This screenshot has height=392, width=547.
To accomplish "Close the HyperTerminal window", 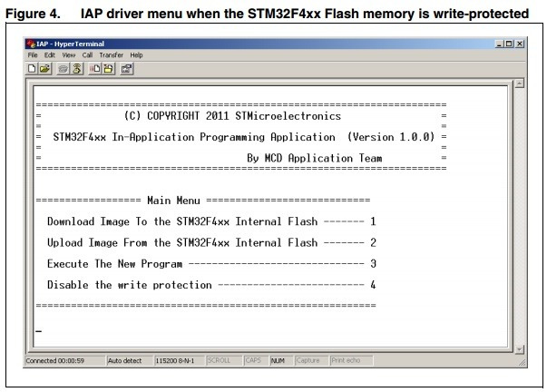I will coord(520,44).
